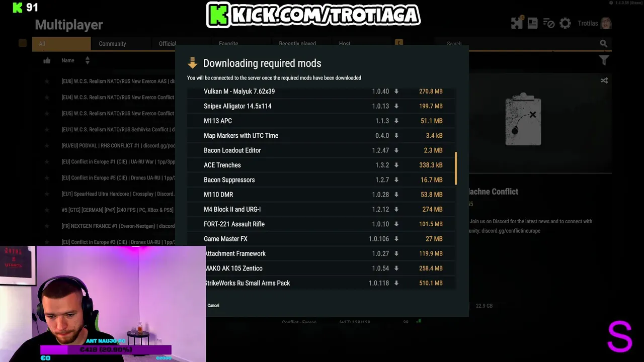Select the [FR] NEXTGEN FRANCE #1 server row
Image resolution: width=644 pixels, height=362 pixels.
[x=118, y=226]
